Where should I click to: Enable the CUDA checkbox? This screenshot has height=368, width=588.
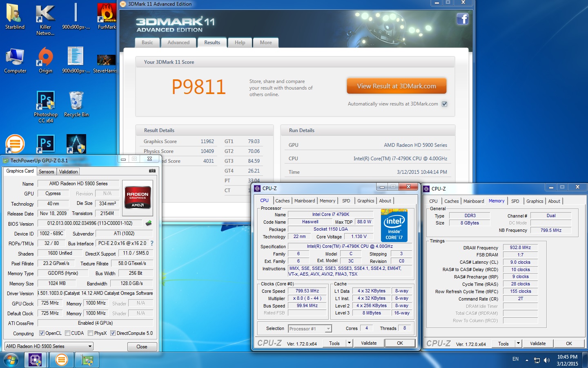[68, 333]
